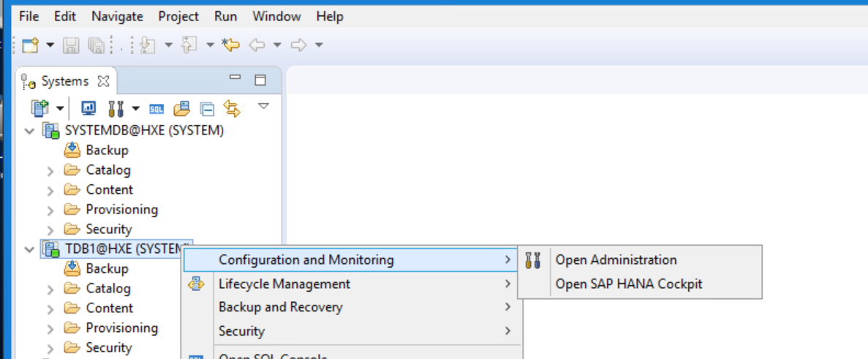868x359 pixels.
Task: Click the Link with Editor arrows icon
Action: tap(232, 108)
